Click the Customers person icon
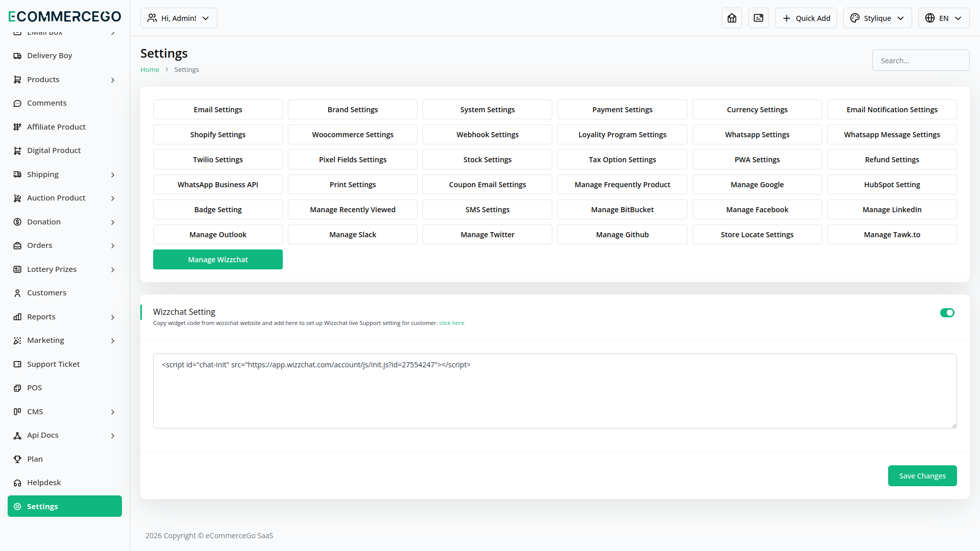Image resolution: width=980 pixels, height=551 pixels. point(17,293)
